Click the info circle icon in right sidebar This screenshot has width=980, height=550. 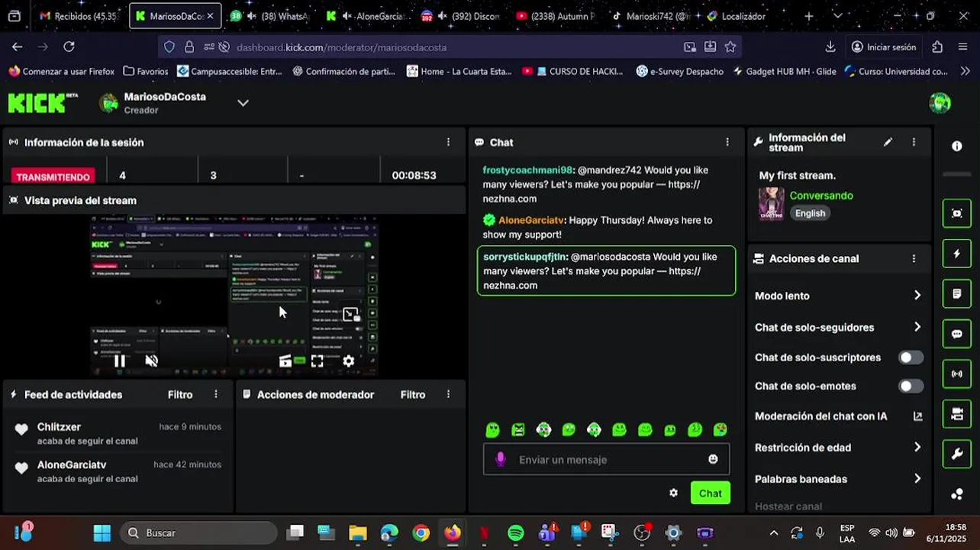956,146
